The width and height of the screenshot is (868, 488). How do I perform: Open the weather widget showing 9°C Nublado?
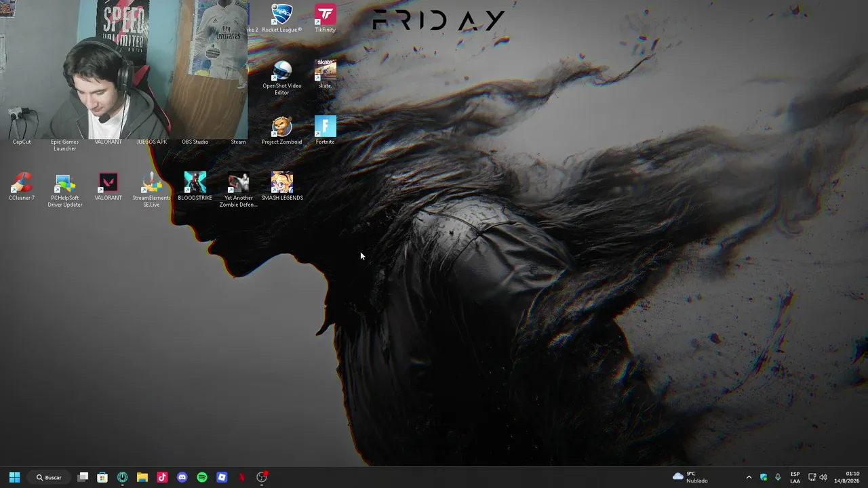[690, 477]
